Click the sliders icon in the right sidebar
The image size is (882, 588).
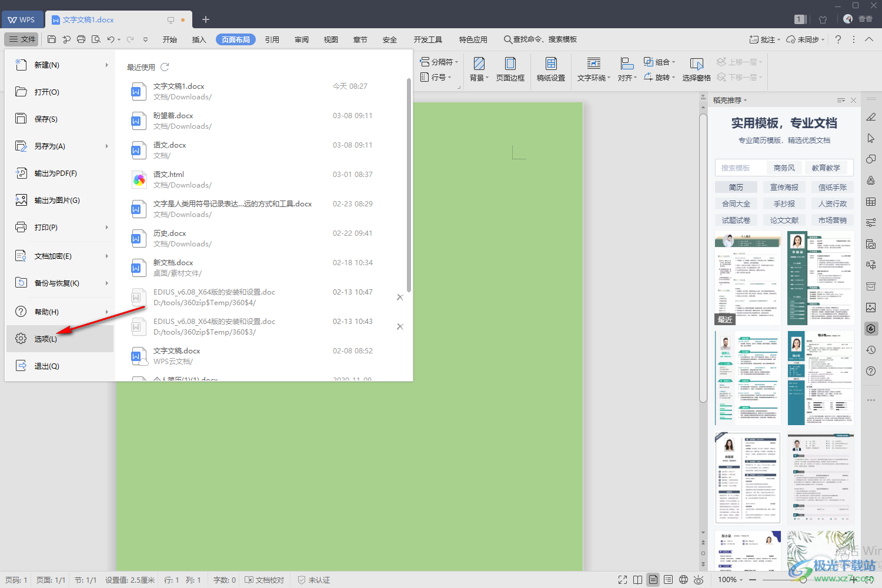(871, 223)
